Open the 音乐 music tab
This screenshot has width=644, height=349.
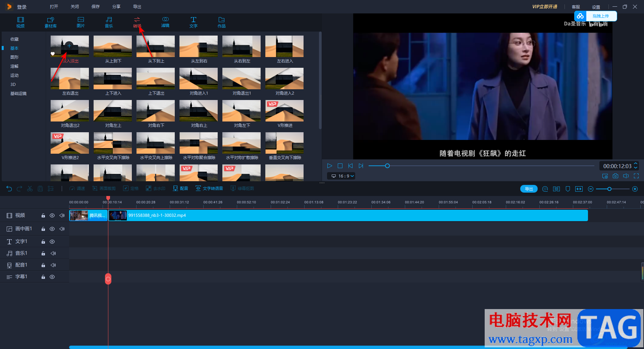pyautogui.click(x=109, y=22)
